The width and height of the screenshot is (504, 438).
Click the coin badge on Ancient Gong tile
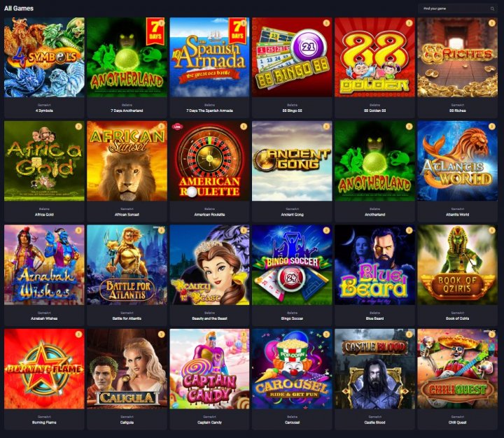point(326,127)
